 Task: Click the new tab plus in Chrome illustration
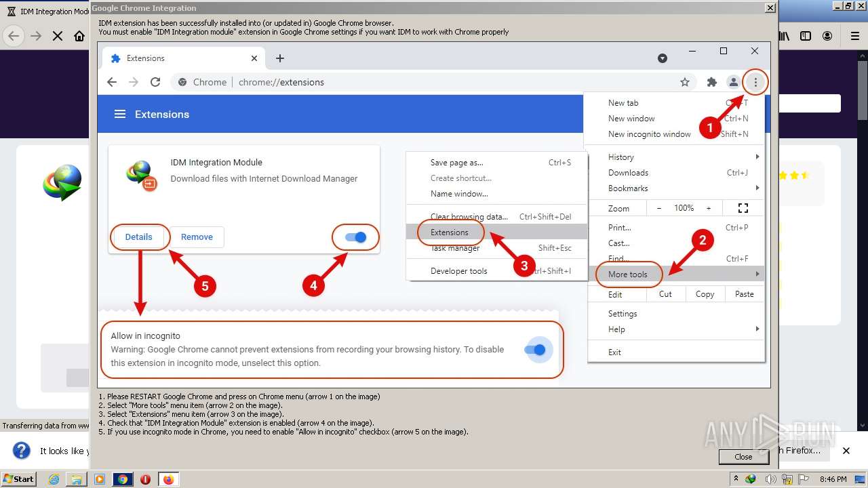point(279,58)
